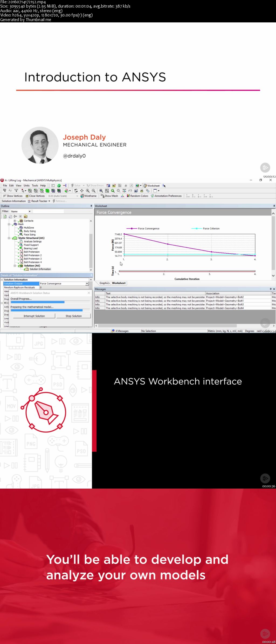Open the Units menu

point(27,186)
